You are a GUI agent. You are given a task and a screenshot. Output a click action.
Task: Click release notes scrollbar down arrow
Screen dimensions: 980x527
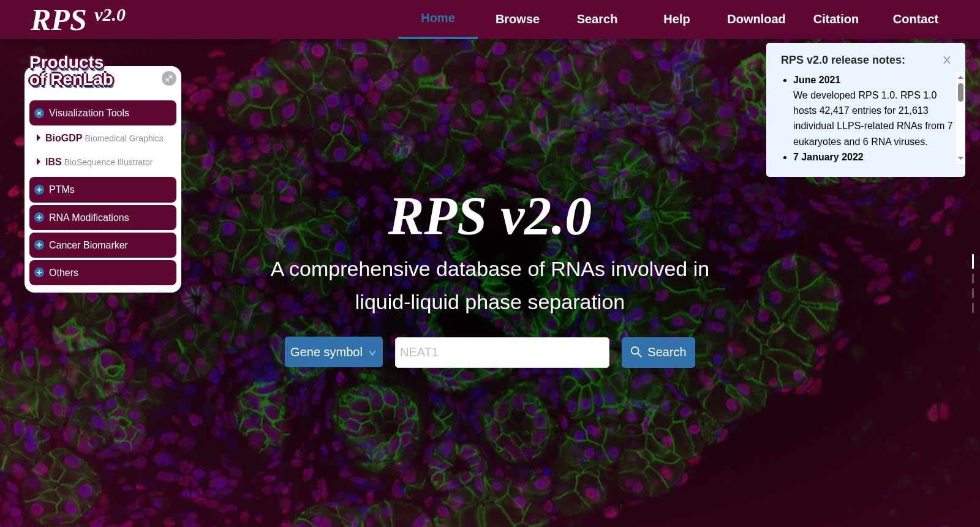(x=960, y=159)
